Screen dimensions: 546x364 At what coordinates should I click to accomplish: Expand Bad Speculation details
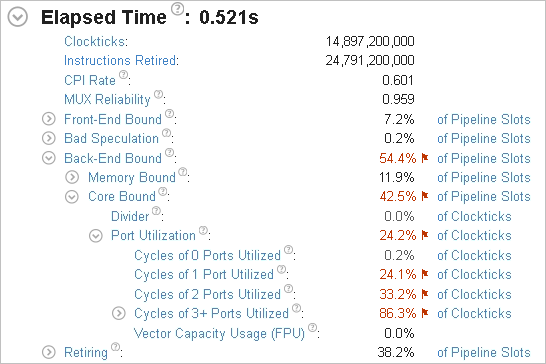[x=49, y=138]
